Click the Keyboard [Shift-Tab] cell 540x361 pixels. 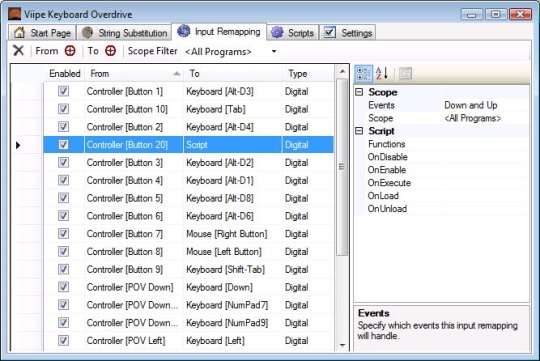[233, 269]
